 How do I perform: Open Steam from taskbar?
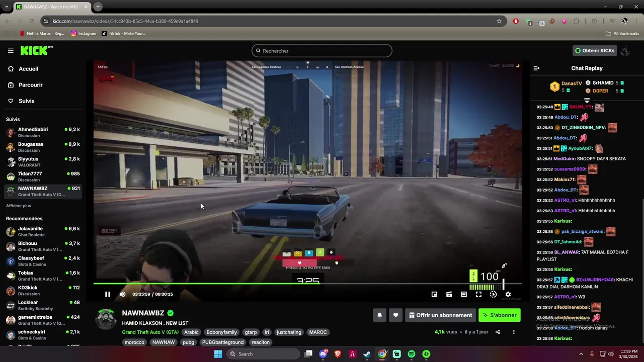[x=367, y=354]
